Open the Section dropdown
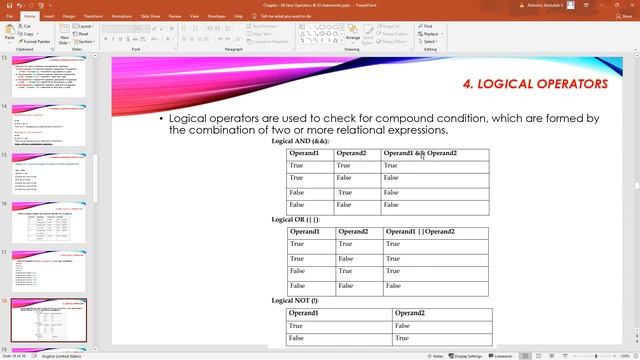640x360 pixels. (x=84, y=42)
